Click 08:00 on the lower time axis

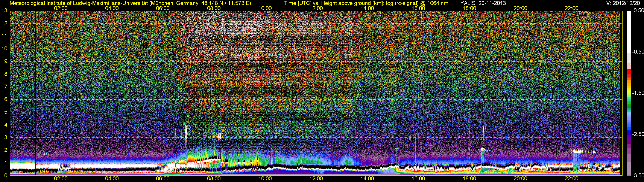214,179
